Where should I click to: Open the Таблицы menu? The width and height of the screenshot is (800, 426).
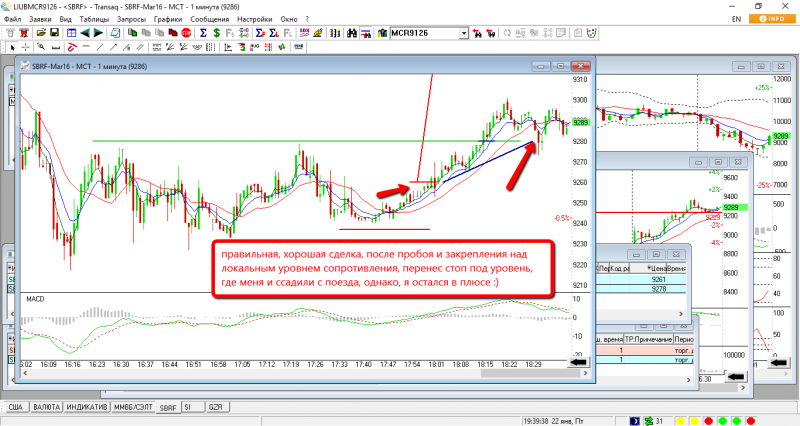click(94, 19)
